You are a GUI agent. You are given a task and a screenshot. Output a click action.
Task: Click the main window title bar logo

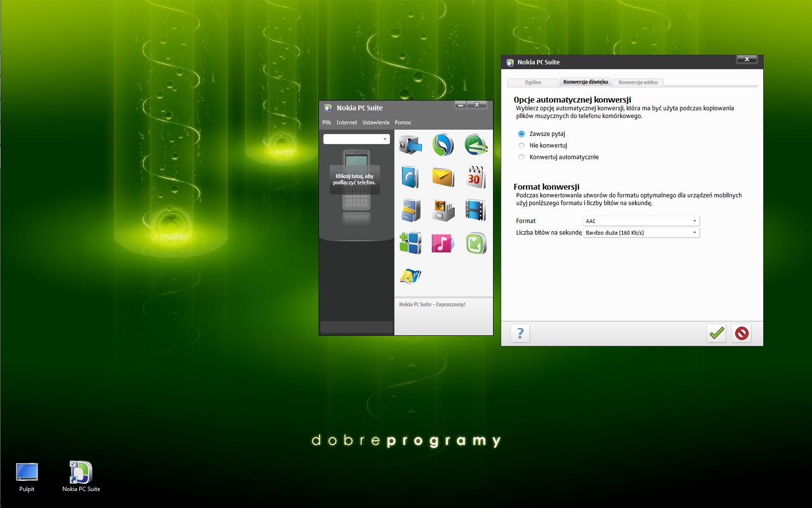[x=328, y=108]
